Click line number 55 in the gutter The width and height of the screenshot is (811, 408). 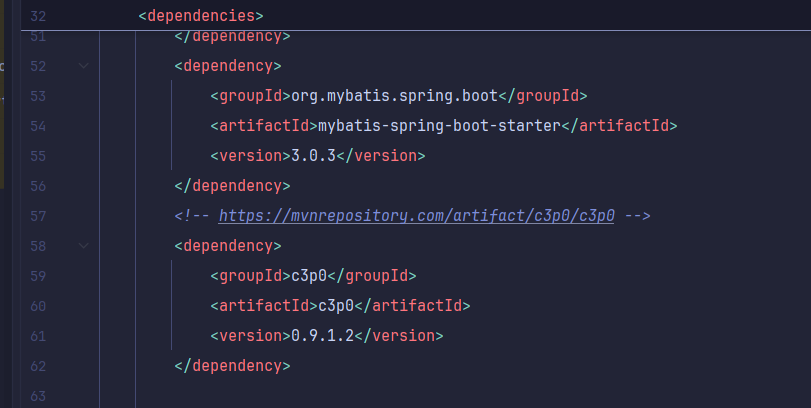tap(39, 156)
